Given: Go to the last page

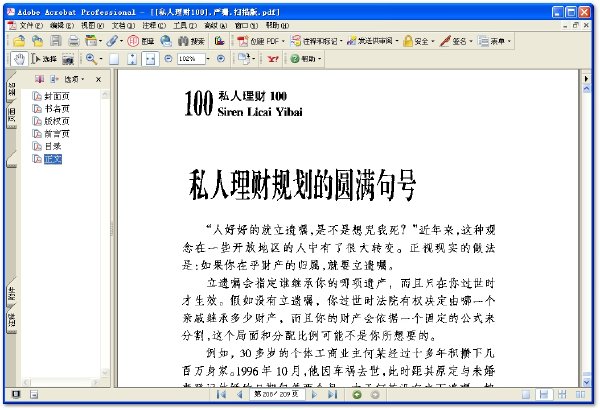Looking at the screenshot, I should (x=333, y=394).
